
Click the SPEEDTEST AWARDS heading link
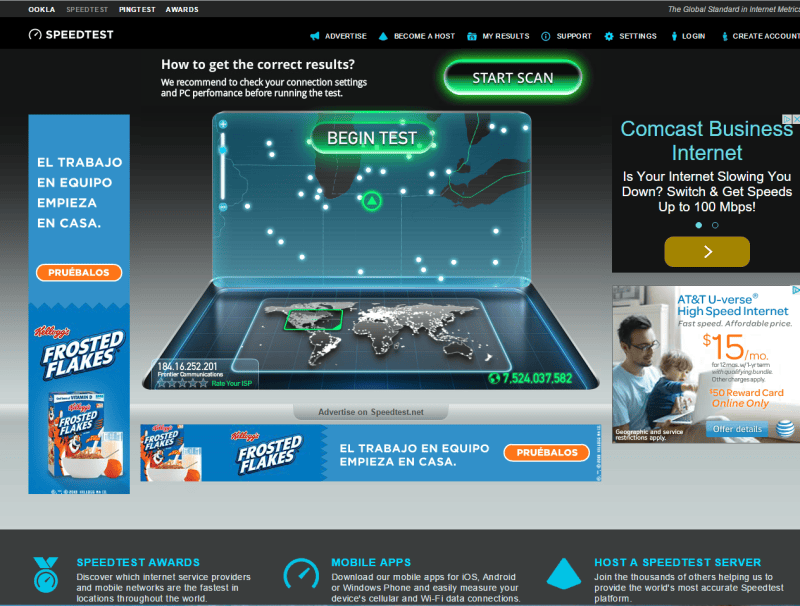(138, 562)
